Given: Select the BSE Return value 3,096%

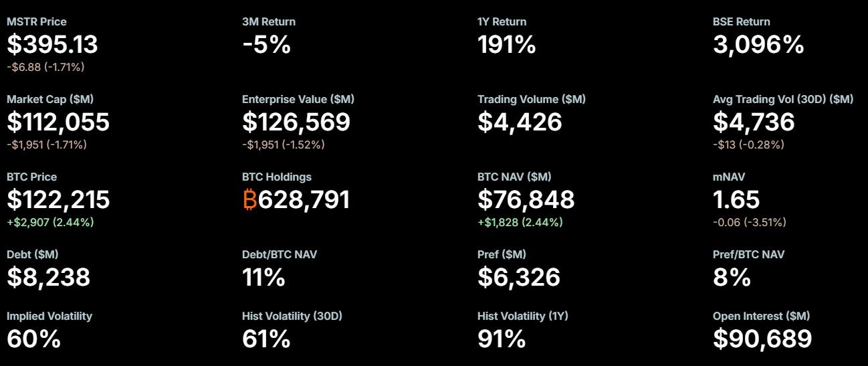Looking at the screenshot, I should pos(758,45).
